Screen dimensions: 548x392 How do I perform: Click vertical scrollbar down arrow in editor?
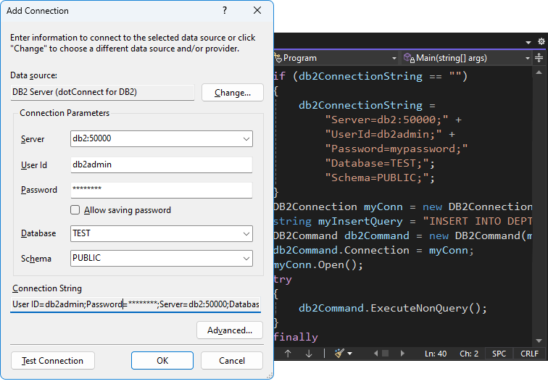pos(539,341)
